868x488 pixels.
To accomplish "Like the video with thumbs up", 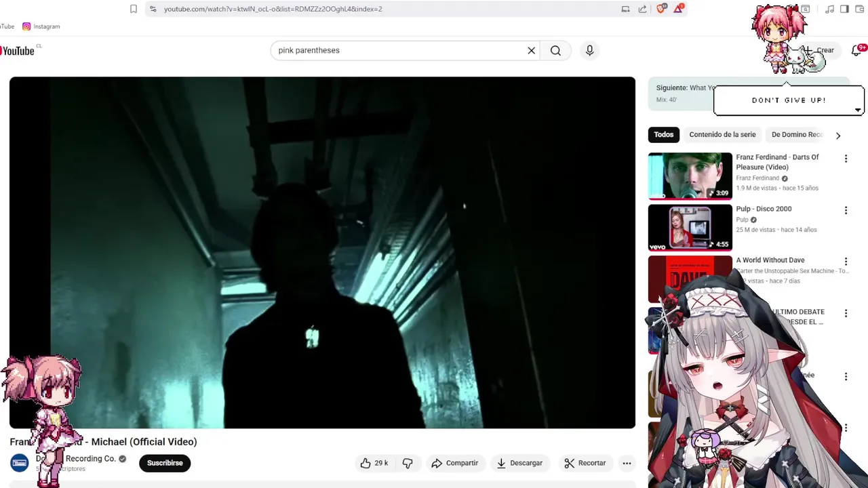I will 374,463.
